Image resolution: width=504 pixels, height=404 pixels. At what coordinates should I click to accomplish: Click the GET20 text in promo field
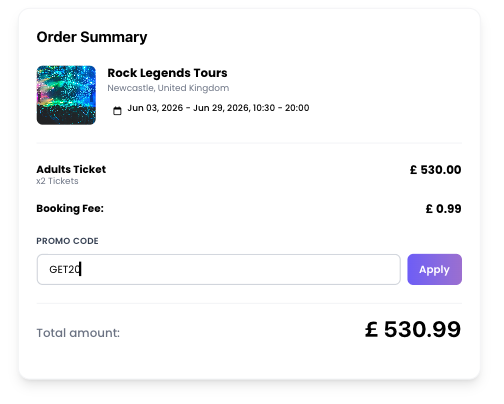(x=65, y=269)
